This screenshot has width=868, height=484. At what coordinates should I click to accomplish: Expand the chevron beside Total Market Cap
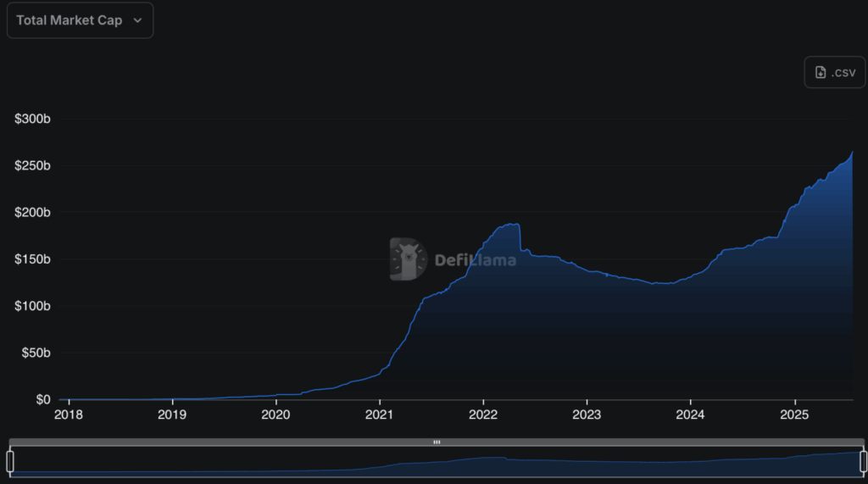(x=138, y=20)
